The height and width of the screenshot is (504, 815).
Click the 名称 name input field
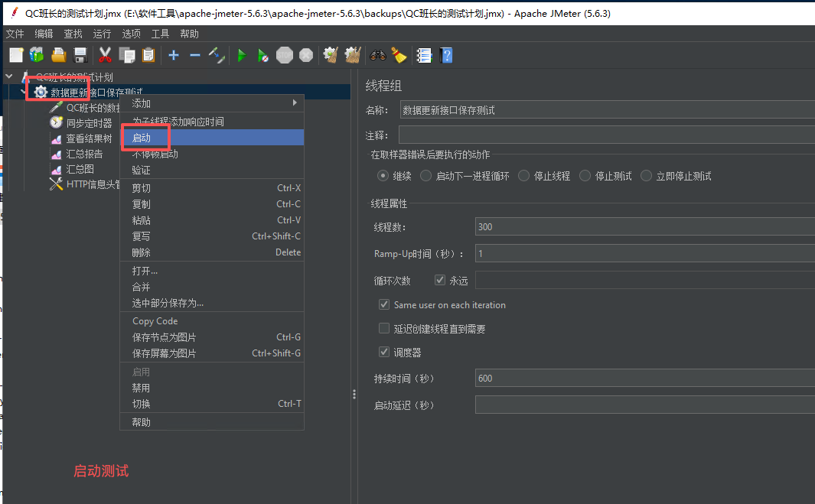pyautogui.click(x=607, y=110)
